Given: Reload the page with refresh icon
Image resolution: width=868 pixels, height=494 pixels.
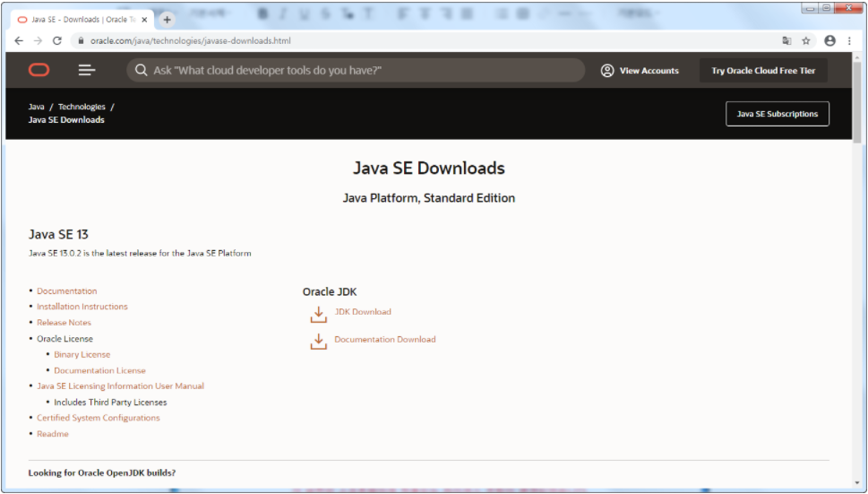Looking at the screenshot, I should click(57, 40).
